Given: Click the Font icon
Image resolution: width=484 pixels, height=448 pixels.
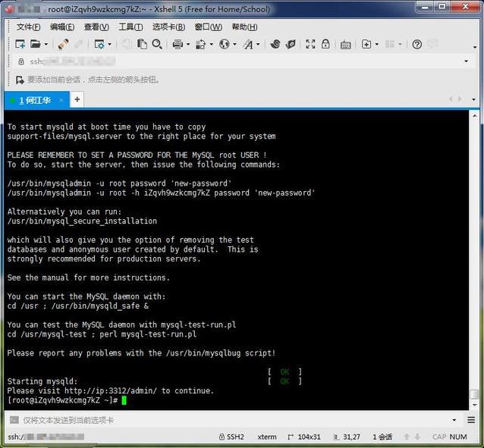Looking at the screenshot, I should tap(248, 45).
